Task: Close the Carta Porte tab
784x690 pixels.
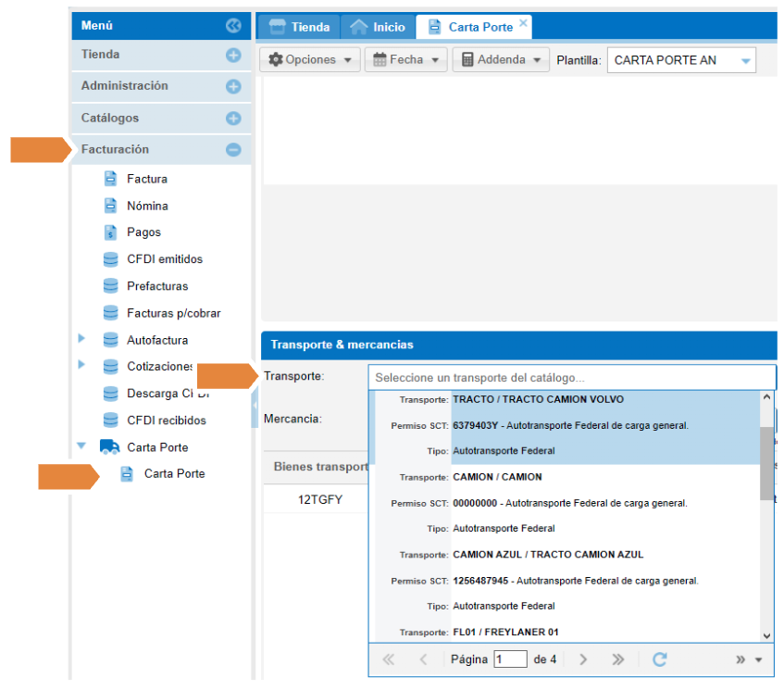Action: (x=523, y=23)
